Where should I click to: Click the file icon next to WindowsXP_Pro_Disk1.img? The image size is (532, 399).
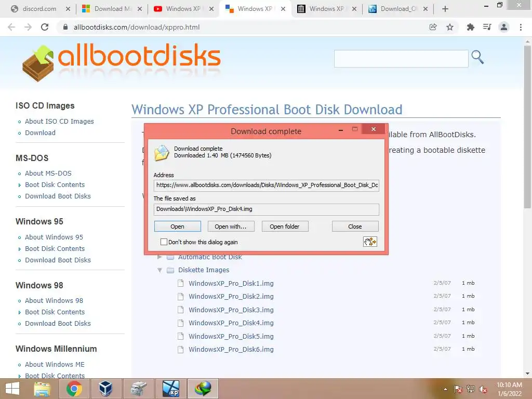pyautogui.click(x=181, y=283)
